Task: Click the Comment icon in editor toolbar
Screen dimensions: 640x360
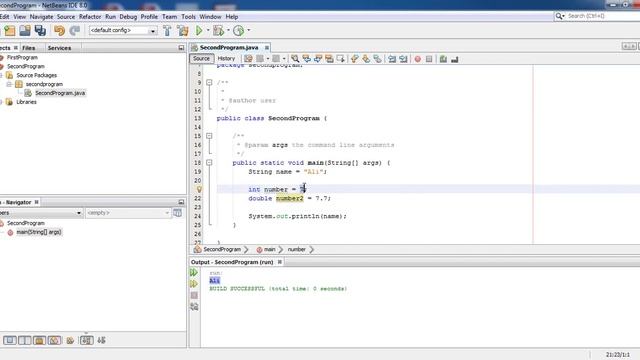Action: [443, 59]
